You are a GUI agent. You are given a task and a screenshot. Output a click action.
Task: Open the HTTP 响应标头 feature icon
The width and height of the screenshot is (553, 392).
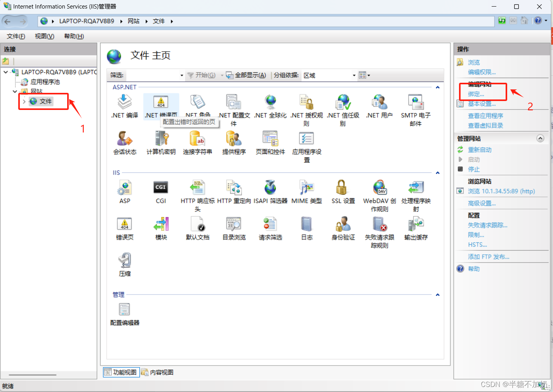[x=197, y=188]
